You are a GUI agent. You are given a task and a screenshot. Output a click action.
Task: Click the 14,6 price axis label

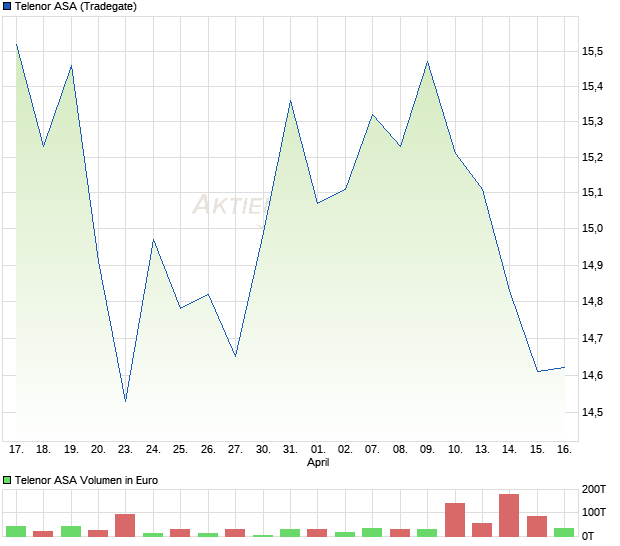(593, 375)
